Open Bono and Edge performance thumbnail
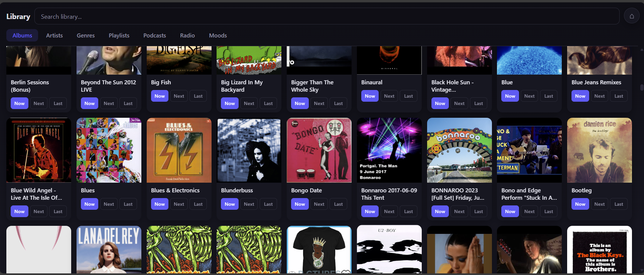Screen dimensions: 644x275 coord(529,150)
